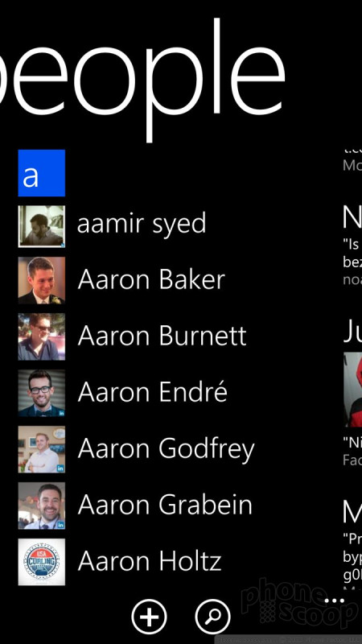Open the red photo in what's new
This screenshot has height=644, width=362.
point(352,390)
